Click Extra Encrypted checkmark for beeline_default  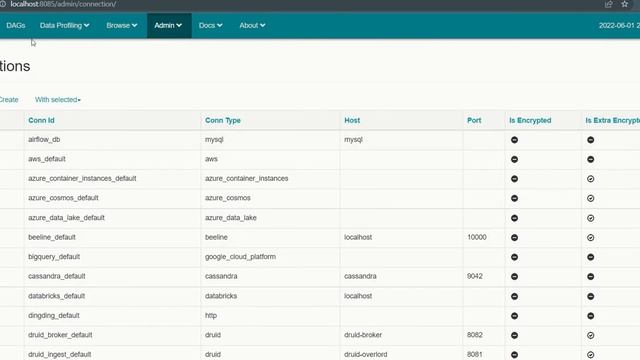point(591,238)
